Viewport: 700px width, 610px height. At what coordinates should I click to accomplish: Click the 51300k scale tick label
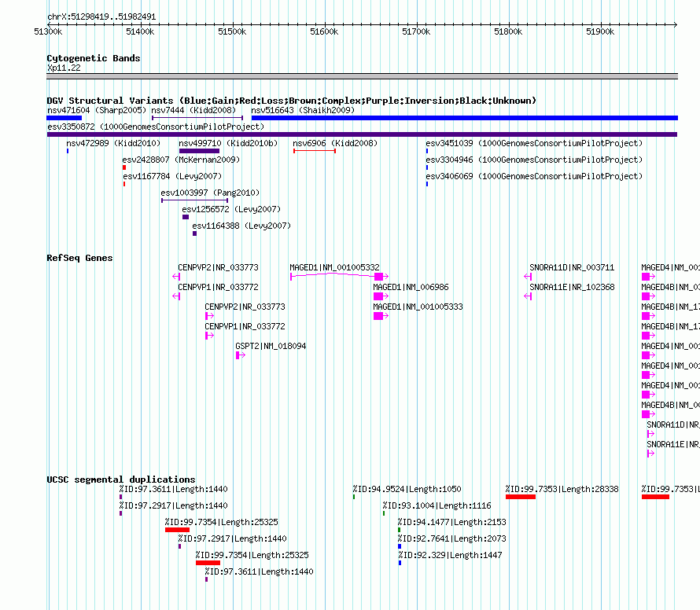coord(48,31)
